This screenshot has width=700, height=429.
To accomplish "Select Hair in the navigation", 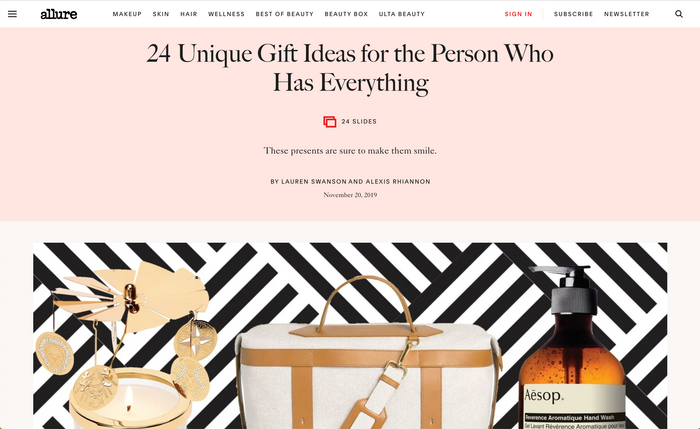I will tap(189, 14).
